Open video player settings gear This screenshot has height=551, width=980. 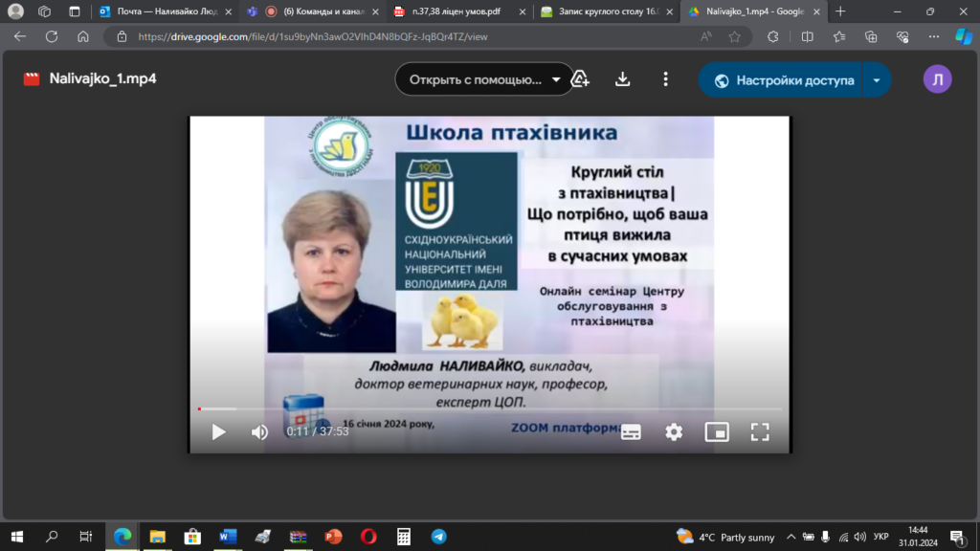(x=674, y=432)
